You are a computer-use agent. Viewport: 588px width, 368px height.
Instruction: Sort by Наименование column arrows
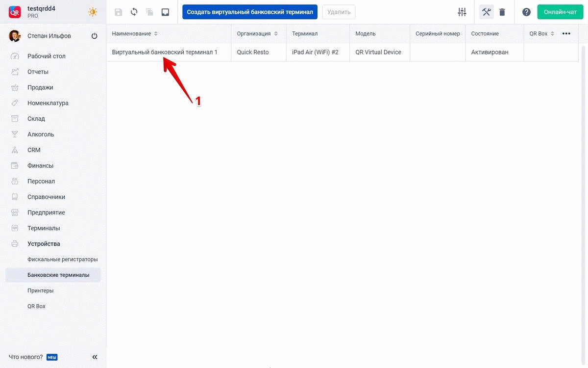(x=156, y=34)
